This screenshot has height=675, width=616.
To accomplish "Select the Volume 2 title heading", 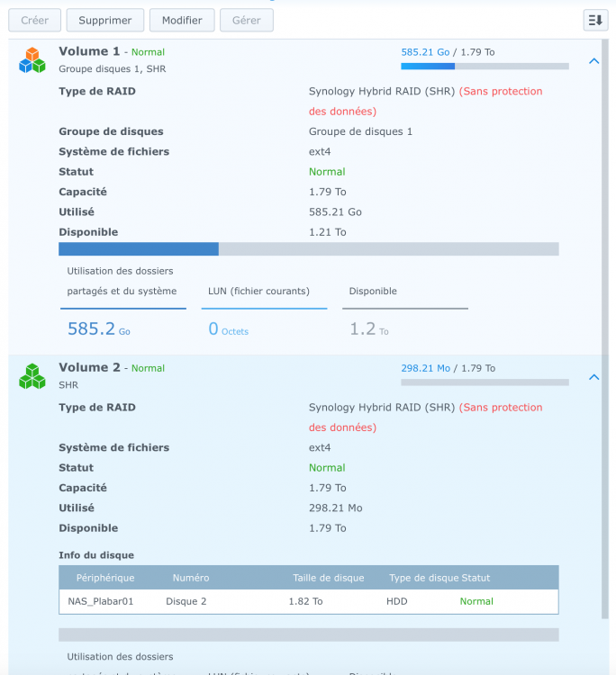I will pos(89,367).
